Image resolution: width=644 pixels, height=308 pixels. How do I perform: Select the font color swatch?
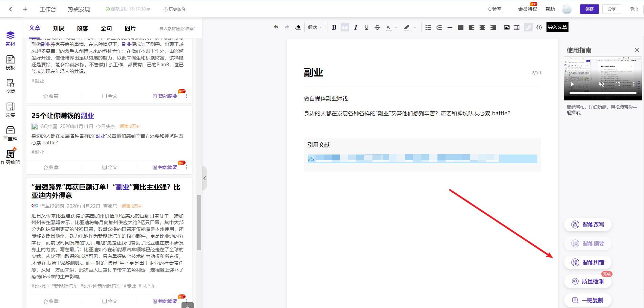point(389,27)
